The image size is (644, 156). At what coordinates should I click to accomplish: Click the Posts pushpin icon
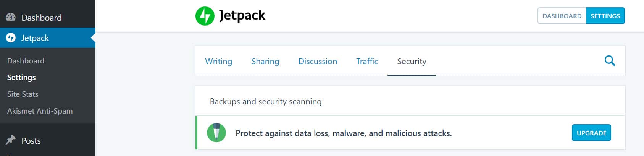[x=11, y=140]
